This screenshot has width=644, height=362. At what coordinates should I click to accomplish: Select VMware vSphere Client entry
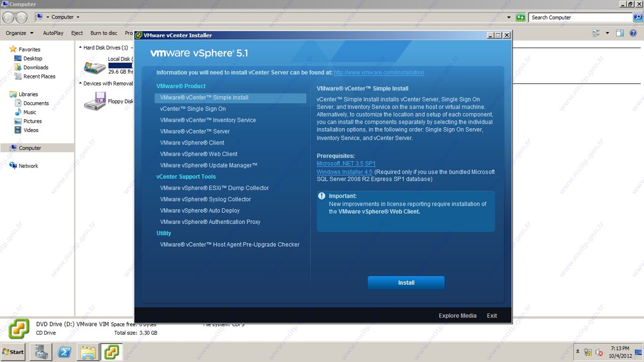[192, 143]
